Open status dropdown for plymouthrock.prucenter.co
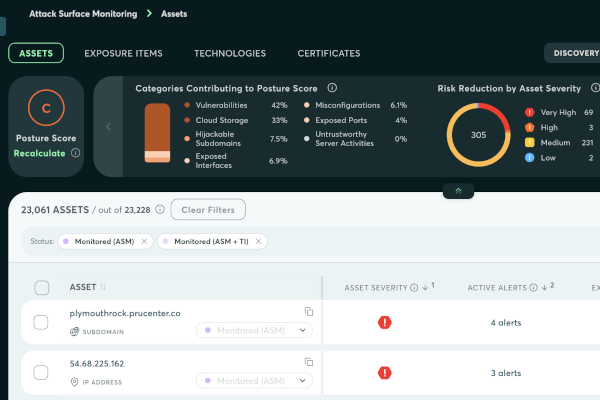The height and width of the screenshot is (400, 600). point(255,330)
